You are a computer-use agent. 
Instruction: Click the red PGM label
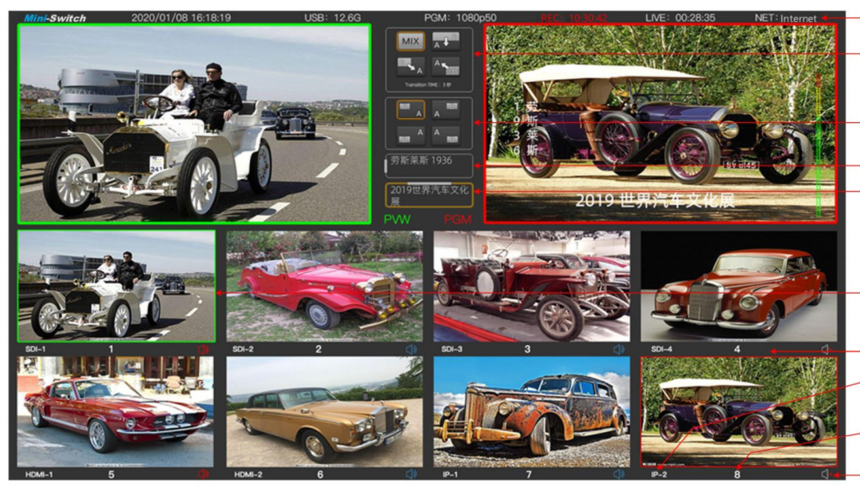tap(457, 219)
